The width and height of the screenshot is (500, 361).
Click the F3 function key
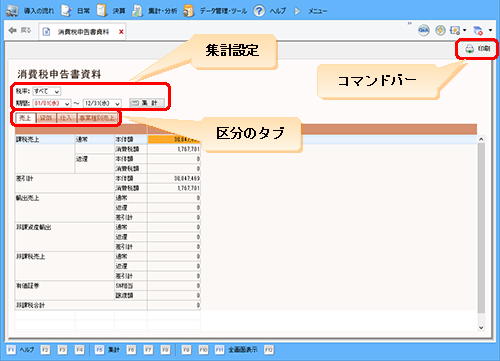[x=62, y=350]
